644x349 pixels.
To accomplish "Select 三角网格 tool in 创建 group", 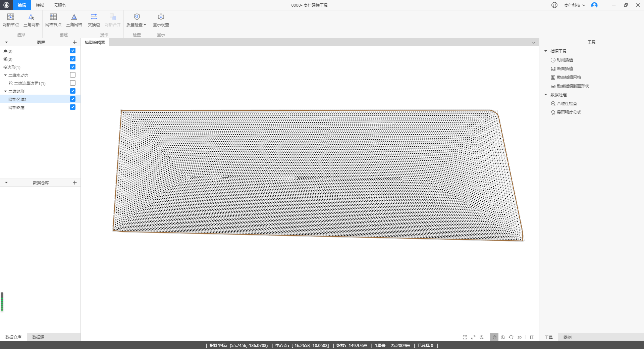I will tap(74, 17).
